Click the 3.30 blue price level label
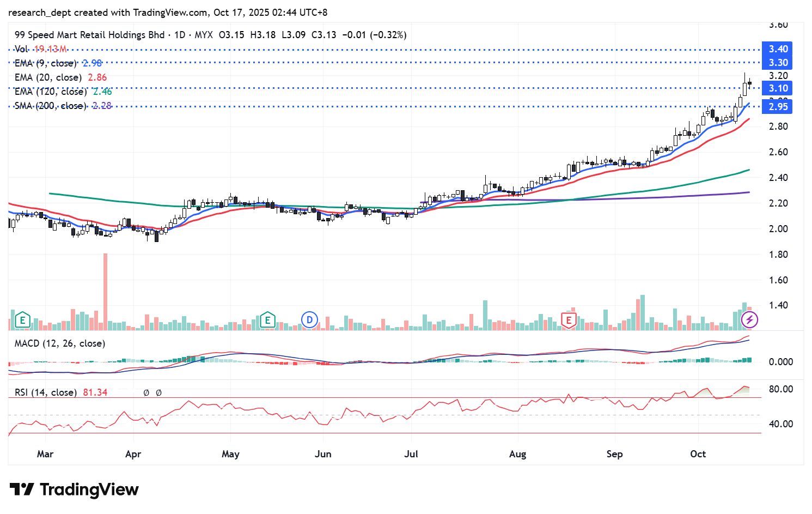 pyautogui.click(x=777, y=63)
